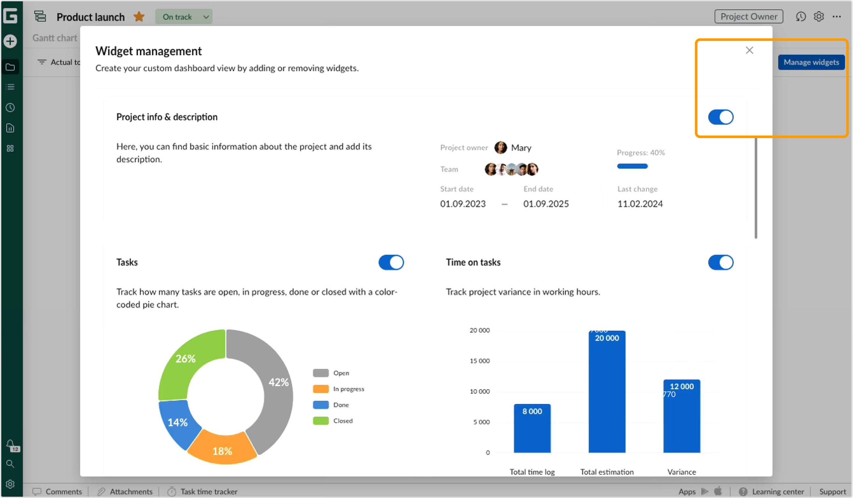Open the more options ellipsis menu top right

(x=837, y=16)
